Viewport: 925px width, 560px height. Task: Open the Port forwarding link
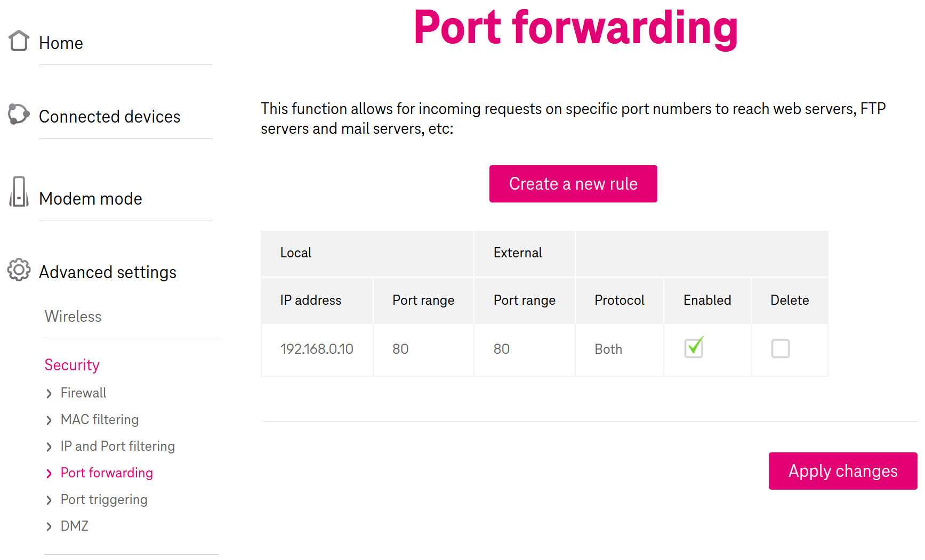point(107,473)
